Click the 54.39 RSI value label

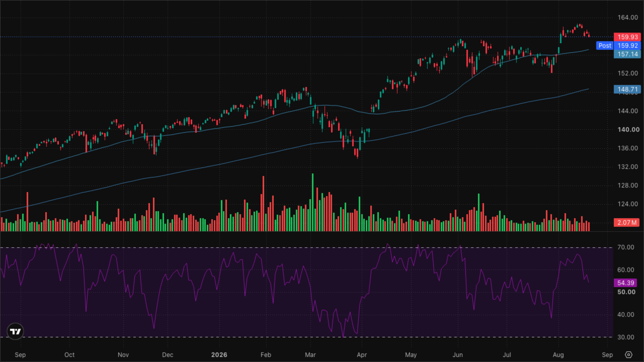tap(626, 283)
